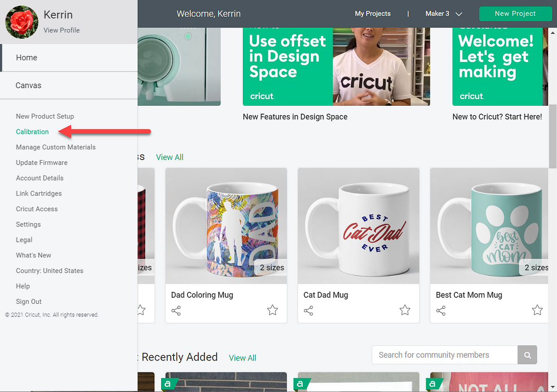Open What's New
Image resolution: width=557 pixels, height=392 pixels.
(x=33, y=255)
